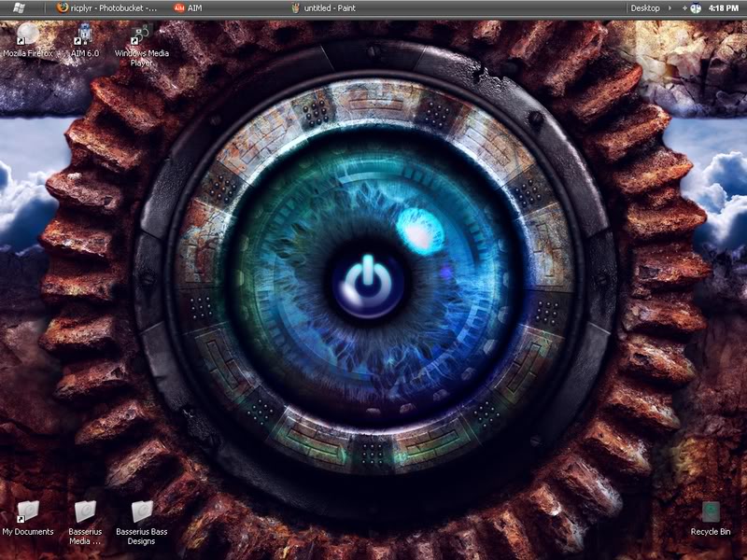
Task: Click the 4:18 PM clock
Action: 723,8
